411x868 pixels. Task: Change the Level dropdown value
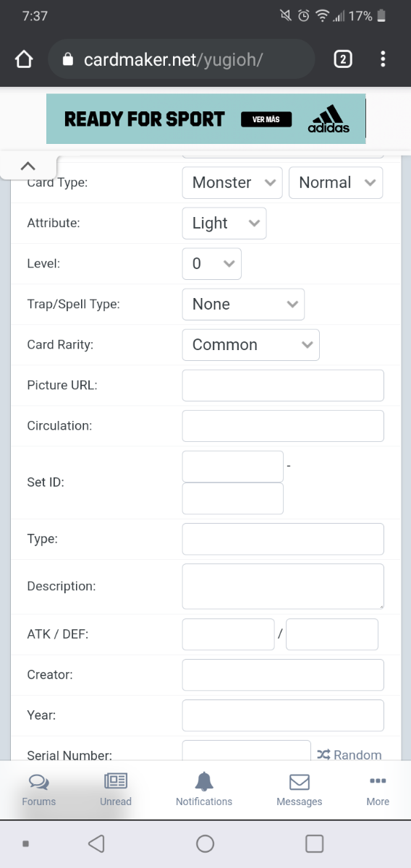(x=211, y=263)
